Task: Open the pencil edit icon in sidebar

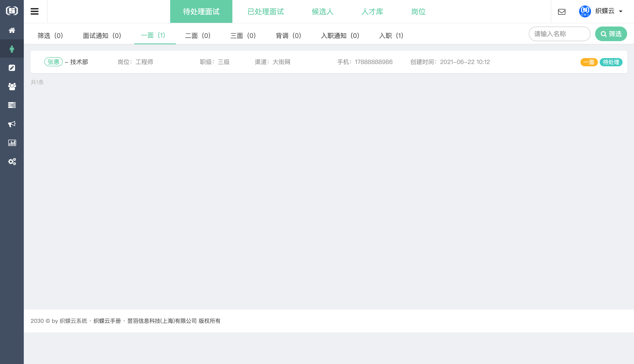Action: pos(12,68)
